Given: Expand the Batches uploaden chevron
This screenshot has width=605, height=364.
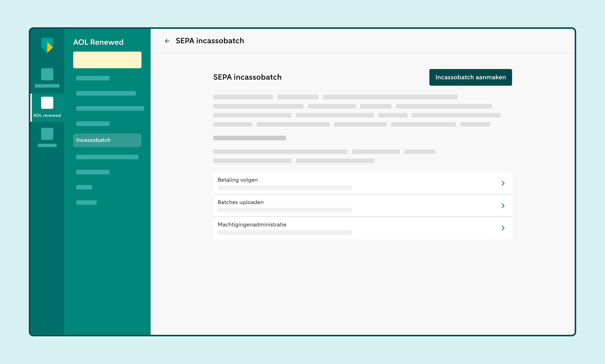Looking at the screenshot, I should [503, 206].
